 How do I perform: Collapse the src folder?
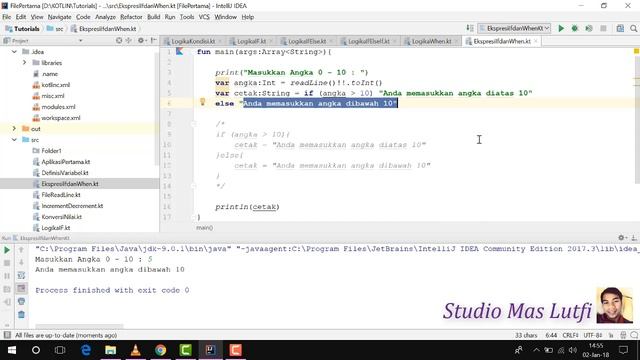14,140
